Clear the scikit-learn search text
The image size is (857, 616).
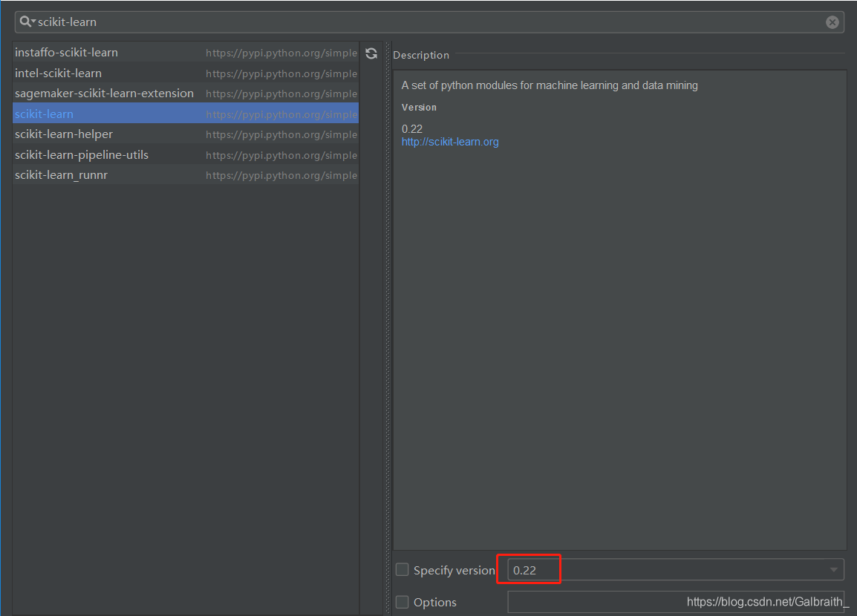832,22
